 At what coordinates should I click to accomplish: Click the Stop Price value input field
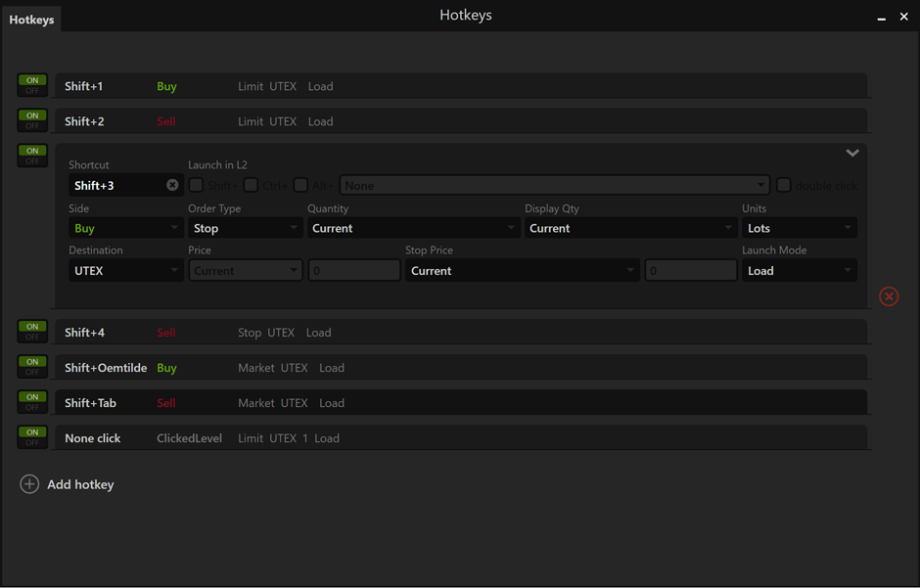[x=690, y=271]
